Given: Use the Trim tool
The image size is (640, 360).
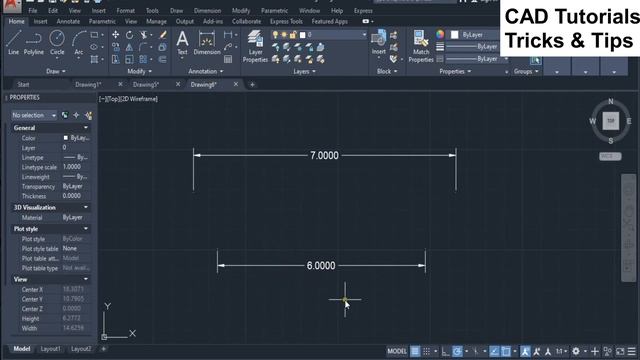Looking at the screenshot, I should (143, 35).
